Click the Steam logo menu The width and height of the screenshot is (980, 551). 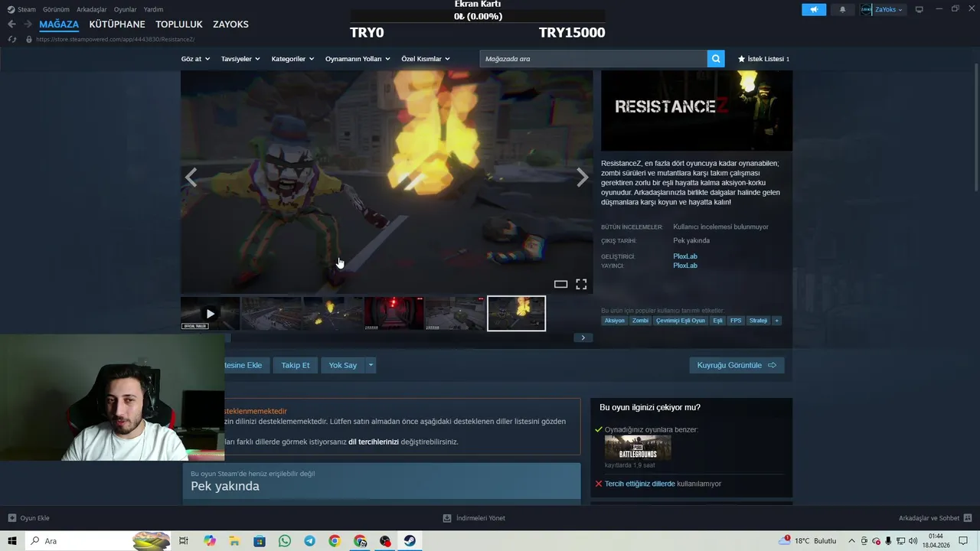pyautogui.click(x=21, y=10)
